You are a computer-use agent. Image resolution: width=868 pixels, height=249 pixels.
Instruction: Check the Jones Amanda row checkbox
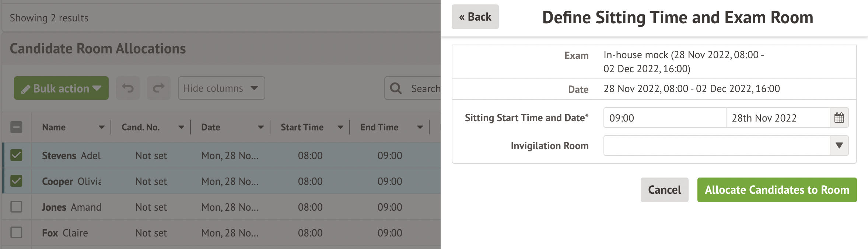(x=16, y=207)
